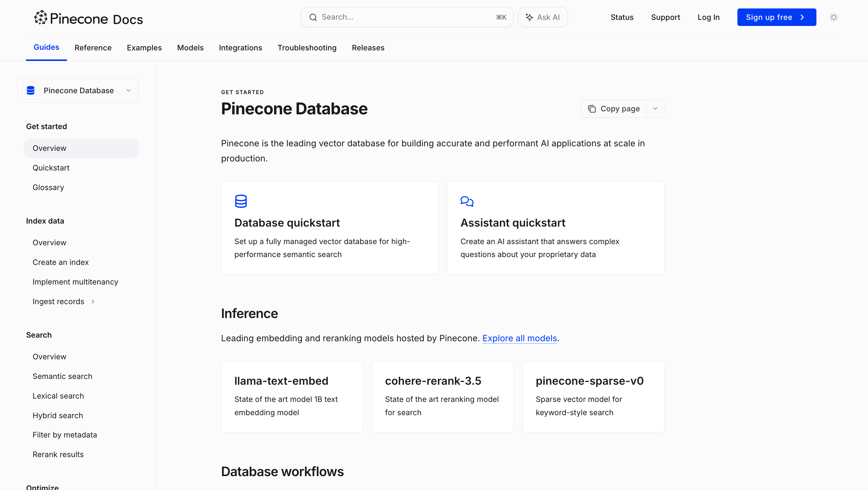Toggle the light/dark theme sun icon
Viewport: 868px width, 490px height.
pos(833,17)
